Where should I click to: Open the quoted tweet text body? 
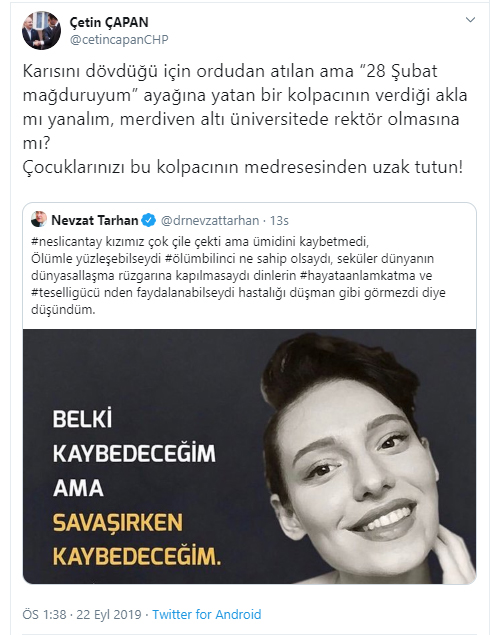click(x=239, y=275)
